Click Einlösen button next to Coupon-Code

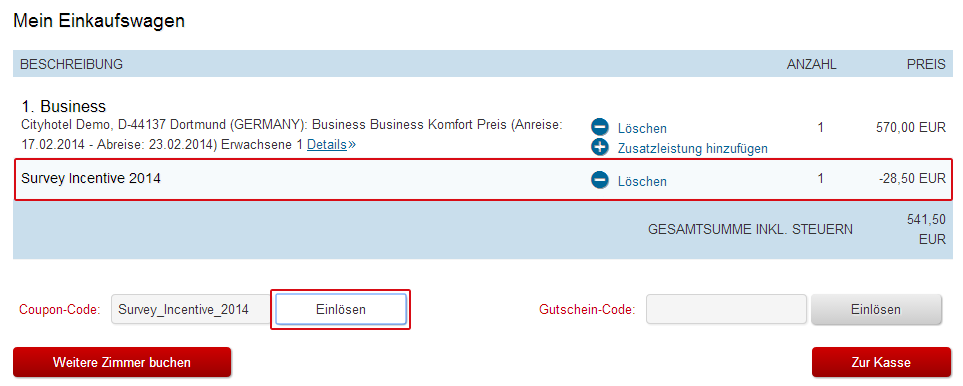coord(341,309)
